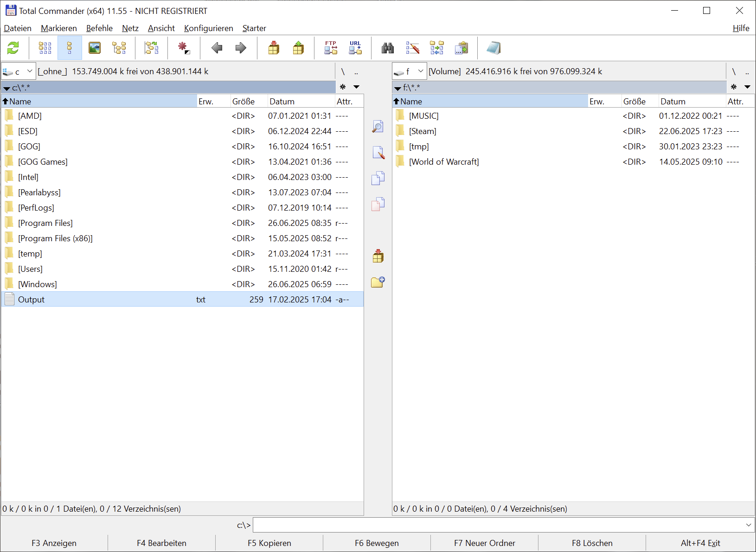This screenshot has height=552, width=756.
Task: Open left panel favorites asterisk menu
Action: (x=343, y=87)
